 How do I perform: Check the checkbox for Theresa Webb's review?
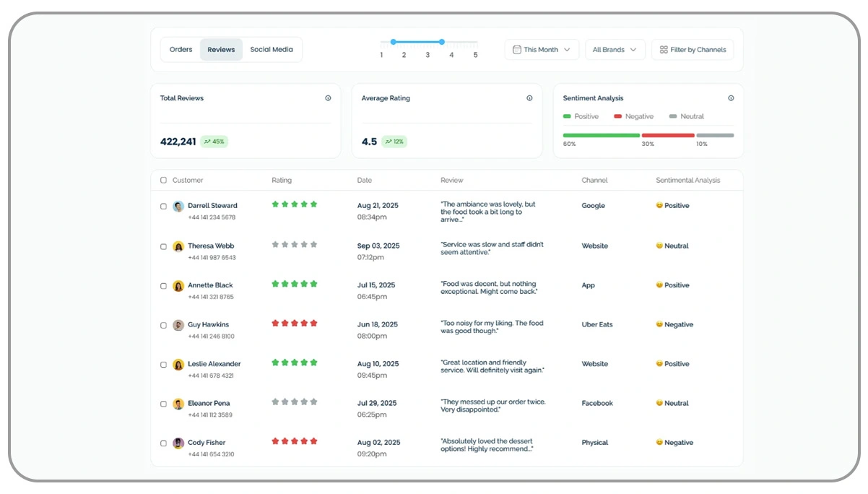pyautogui.click(x=163, y=246)
